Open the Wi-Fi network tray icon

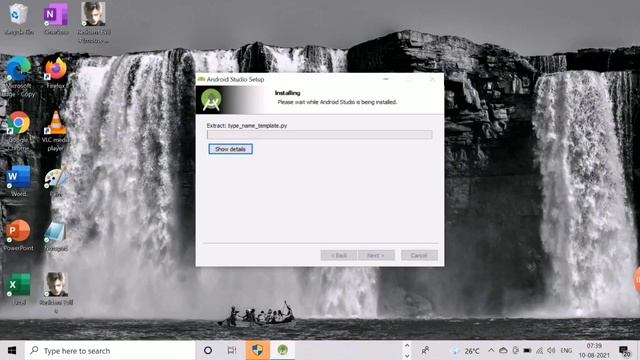(x=539, y=351)
